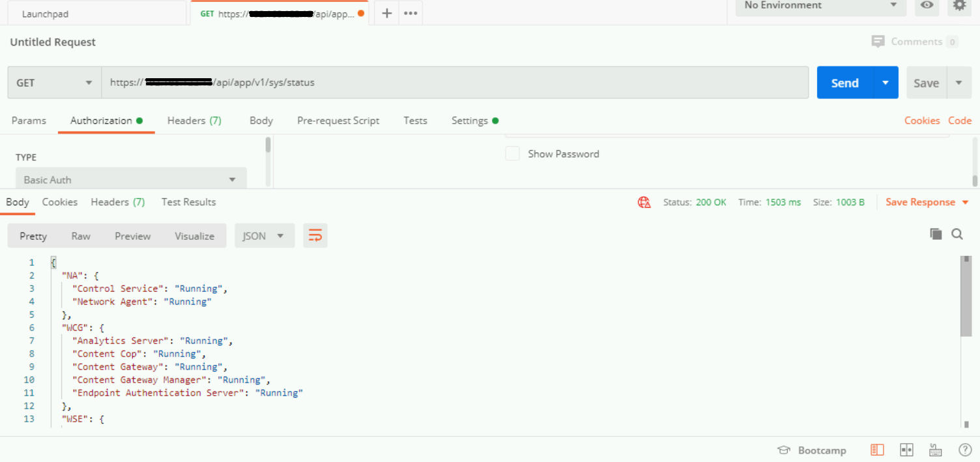Copy the response body using copy icon
Screen dimensions: 980x462
click(x=936, y=233)
